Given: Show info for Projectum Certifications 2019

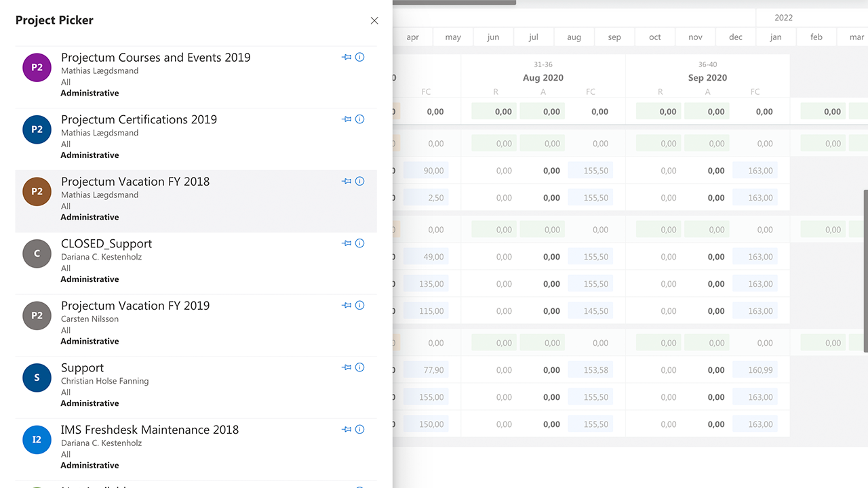Looking at the screenshot, I should [360, 119].
